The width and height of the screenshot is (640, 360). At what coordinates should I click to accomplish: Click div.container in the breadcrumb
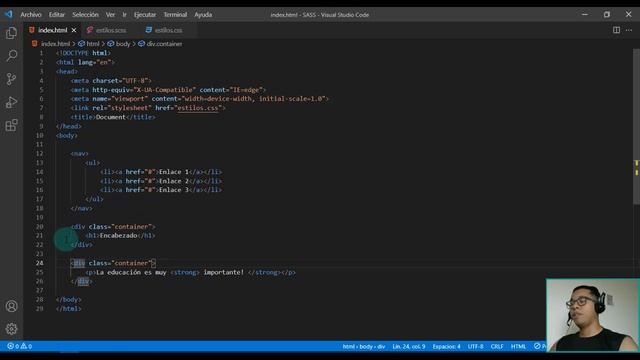coord(164,44)
